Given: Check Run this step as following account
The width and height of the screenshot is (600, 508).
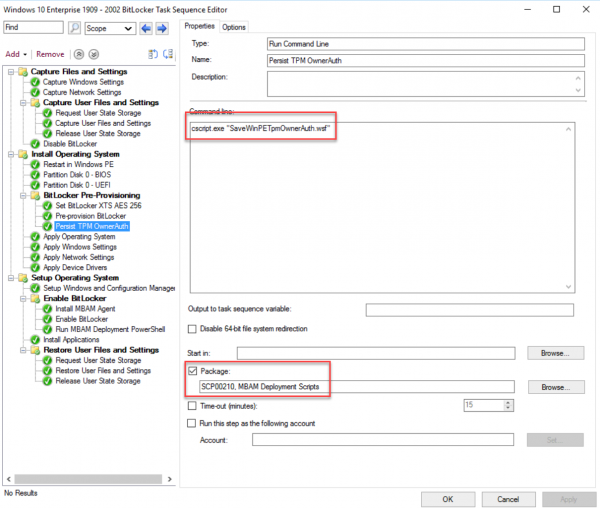Looking at the screenshot, I should [191, 423].
